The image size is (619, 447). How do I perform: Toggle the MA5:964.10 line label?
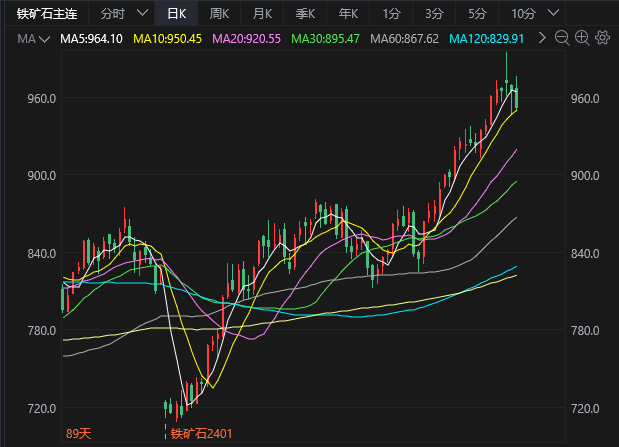tap(91, 38)
